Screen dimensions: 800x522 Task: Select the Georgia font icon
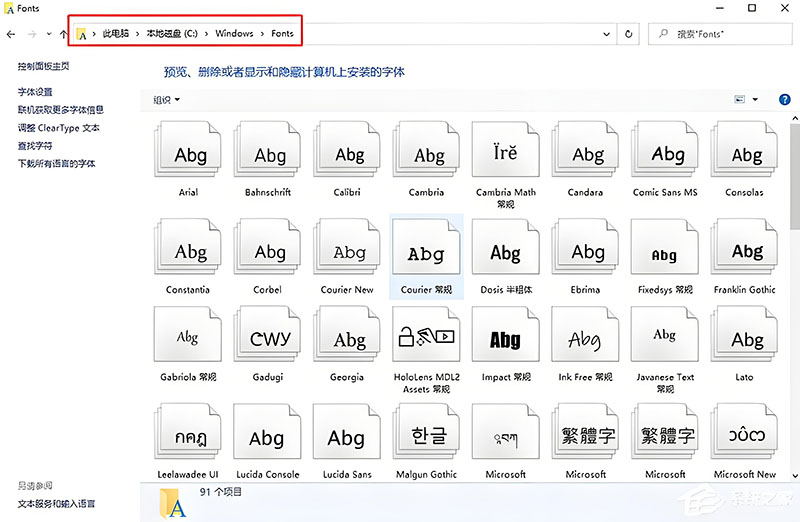coord(347,334)
